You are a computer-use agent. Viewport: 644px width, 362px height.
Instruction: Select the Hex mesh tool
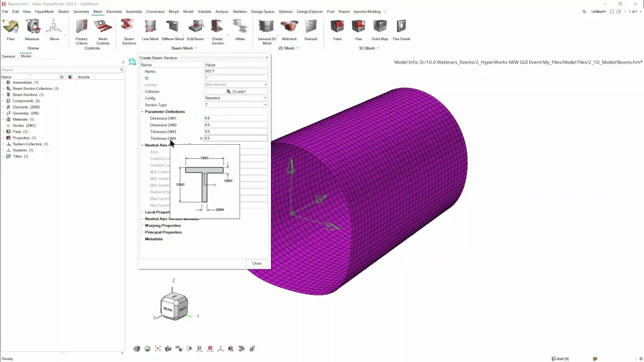358,27
